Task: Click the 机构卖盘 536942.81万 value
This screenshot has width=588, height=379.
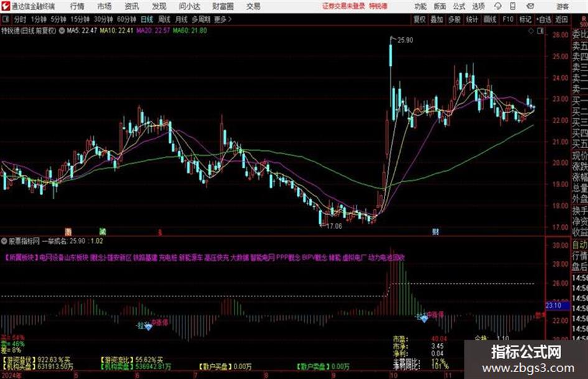Action: [x=153, y=366]
